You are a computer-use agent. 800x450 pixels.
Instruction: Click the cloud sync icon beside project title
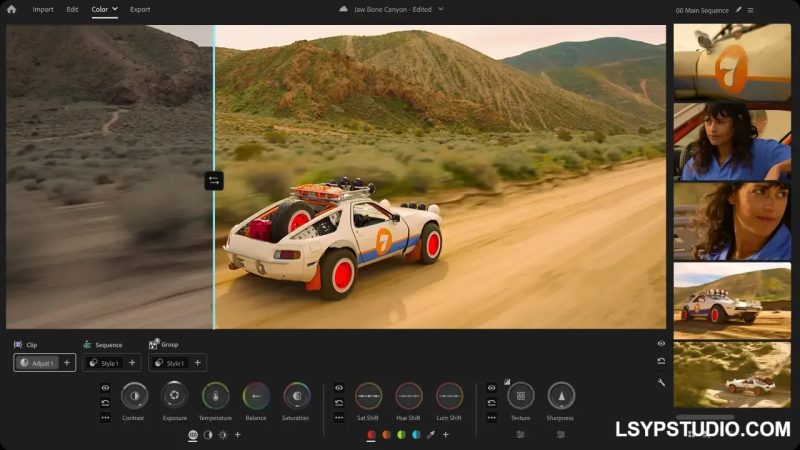click(343, 9)
